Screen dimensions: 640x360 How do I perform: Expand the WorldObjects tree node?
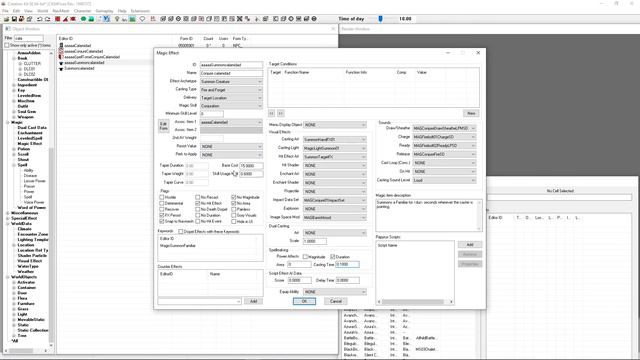8,277
